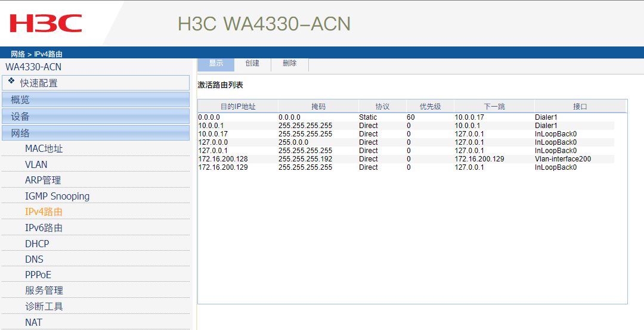Sort by 掩码 column header
The height and width of the screenshot is (330, 644).
click(x=318, y=107)
